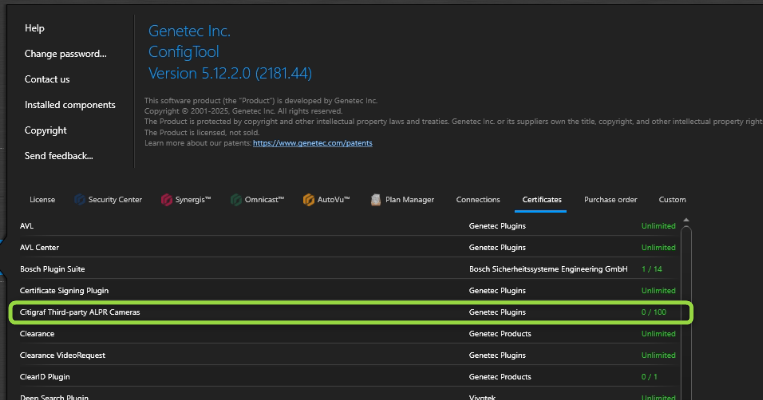This screenshot has width=763, height=400.
Task: Click the orange AutoVu tab icon
Action: [309, 199]
